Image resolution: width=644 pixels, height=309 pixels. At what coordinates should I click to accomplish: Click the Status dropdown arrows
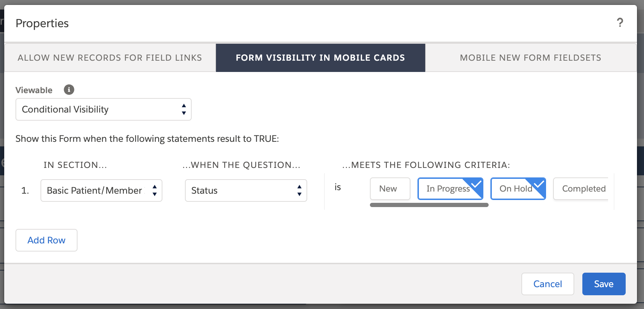coord(299,190)
